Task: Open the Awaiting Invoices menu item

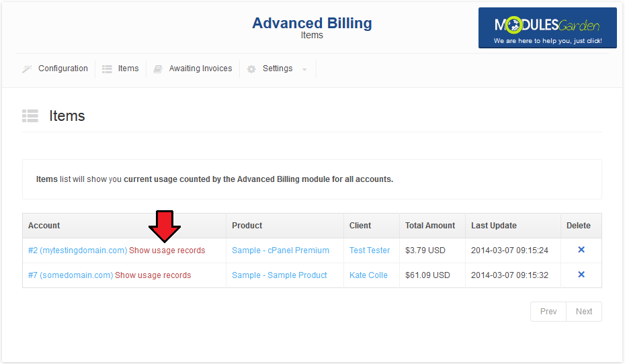Action: [200, 69]
